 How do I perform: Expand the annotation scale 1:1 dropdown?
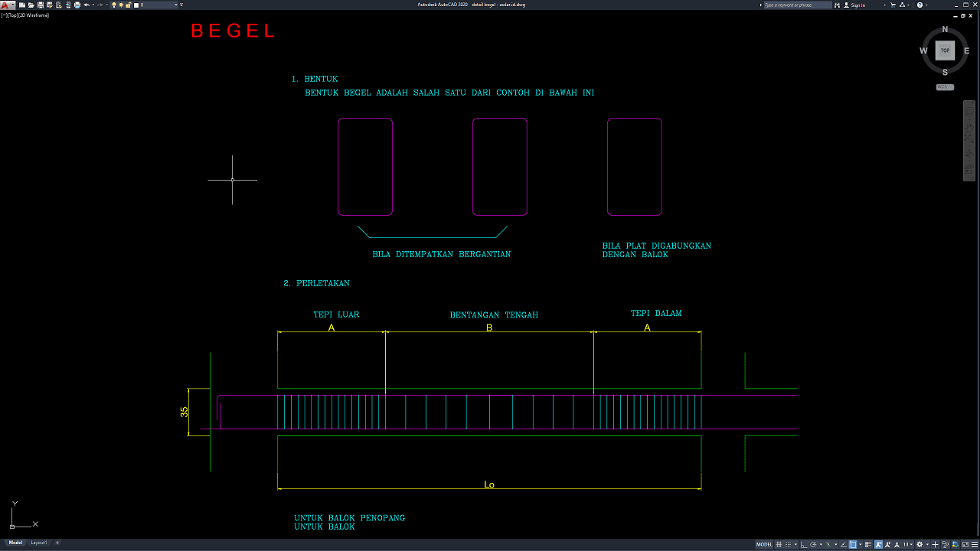(909, 544)
